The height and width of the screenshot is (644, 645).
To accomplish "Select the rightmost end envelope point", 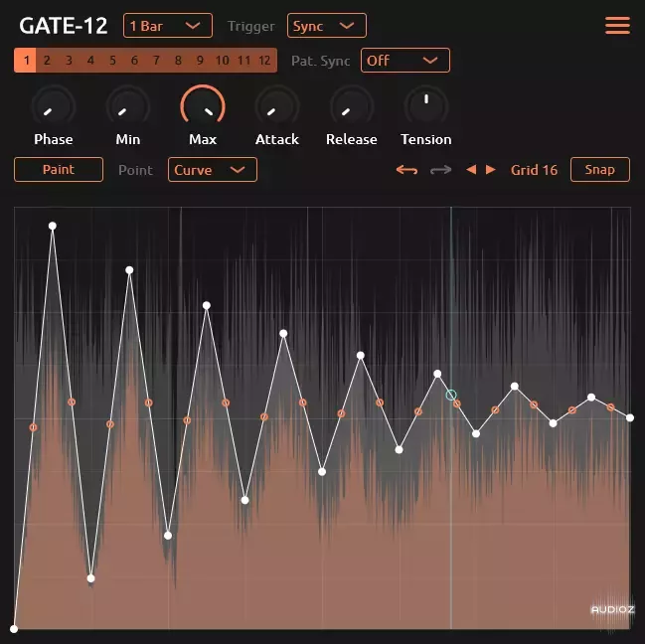I will click(630, 417).
